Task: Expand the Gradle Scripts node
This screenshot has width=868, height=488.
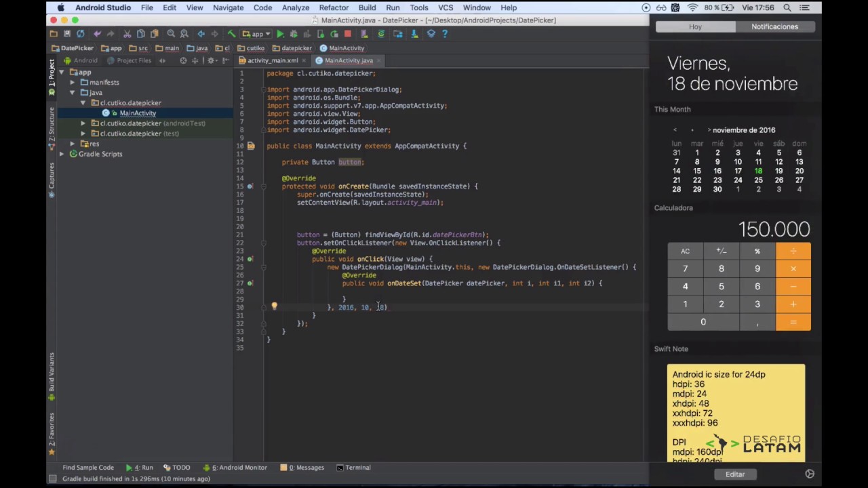Action: pos(62,154)
